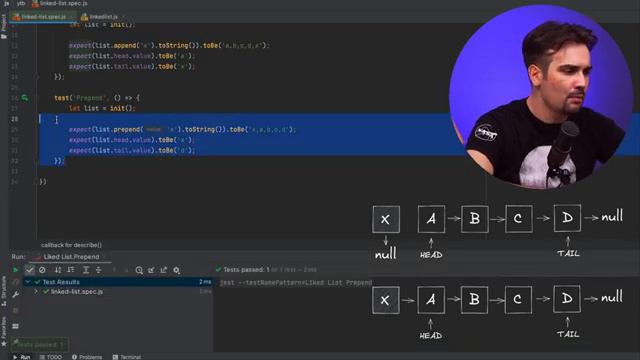The height and width of the screenshot is (360, 640).
Task: Open the Project side panel
Action: (x=4, y=26)
